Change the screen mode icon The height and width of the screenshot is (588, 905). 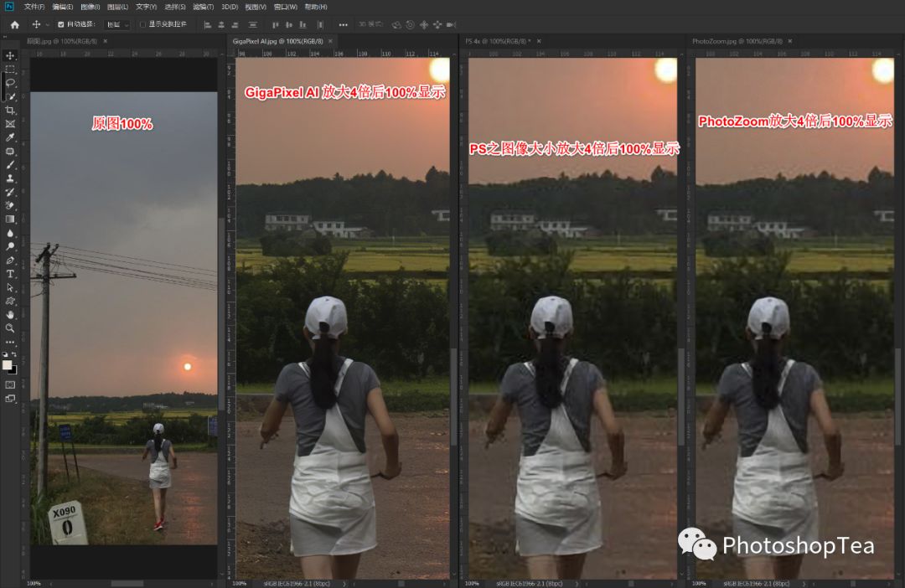pos(10,399)
